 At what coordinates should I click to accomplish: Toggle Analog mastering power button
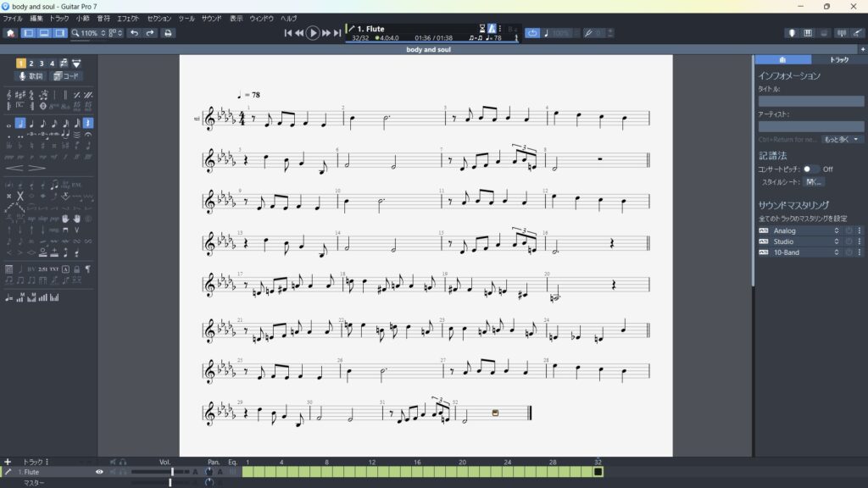click(849, 230)
